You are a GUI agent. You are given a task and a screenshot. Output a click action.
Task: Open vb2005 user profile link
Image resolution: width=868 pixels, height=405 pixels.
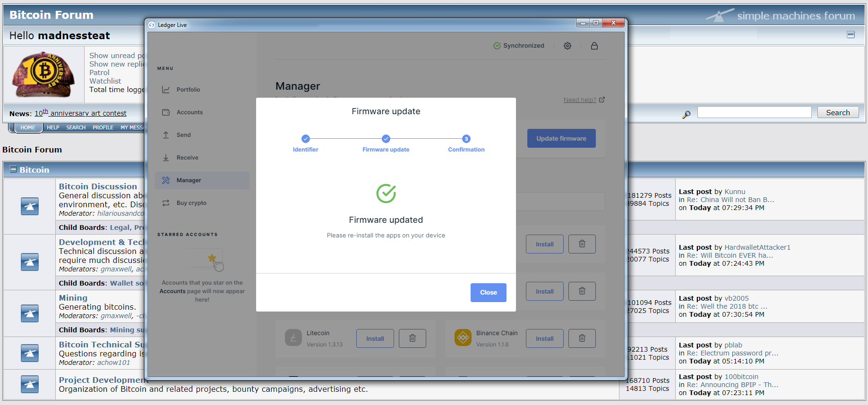point(737,298)
